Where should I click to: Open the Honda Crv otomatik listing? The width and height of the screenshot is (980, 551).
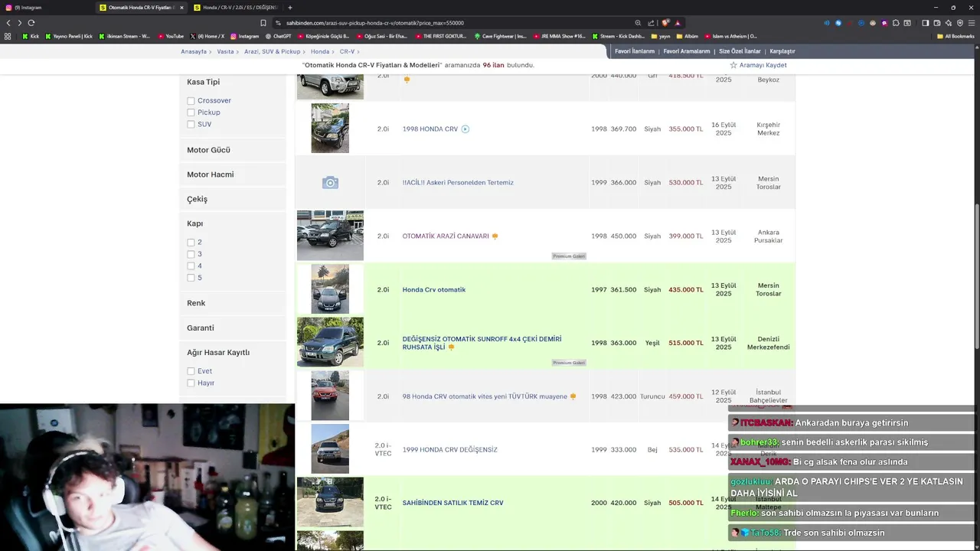point(434,290)
